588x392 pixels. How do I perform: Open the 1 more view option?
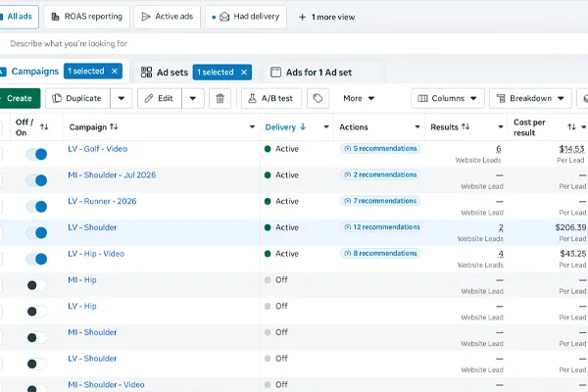326,17
